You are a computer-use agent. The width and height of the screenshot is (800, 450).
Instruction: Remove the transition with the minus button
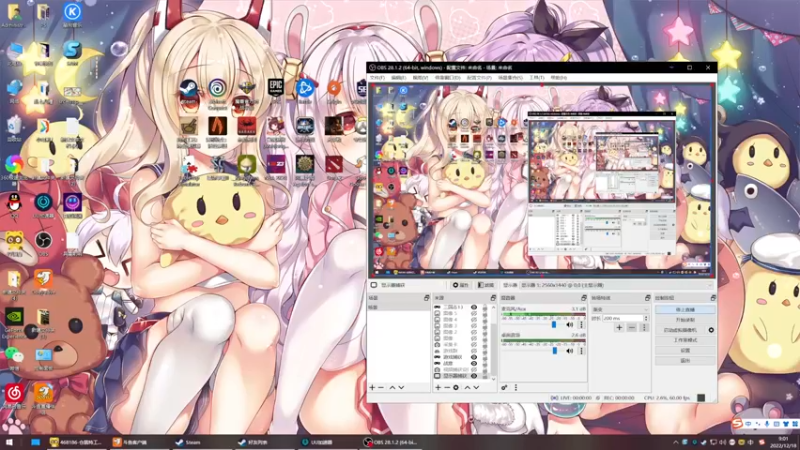click(632, 328)
